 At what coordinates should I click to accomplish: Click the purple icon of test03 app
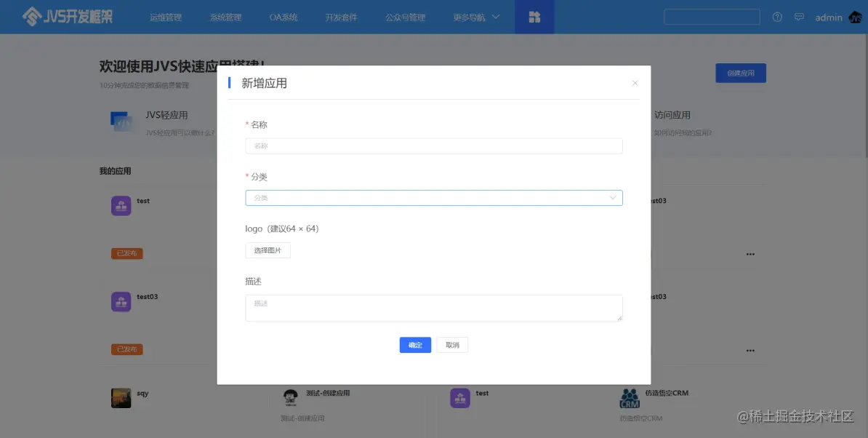(x=121, y=302)
